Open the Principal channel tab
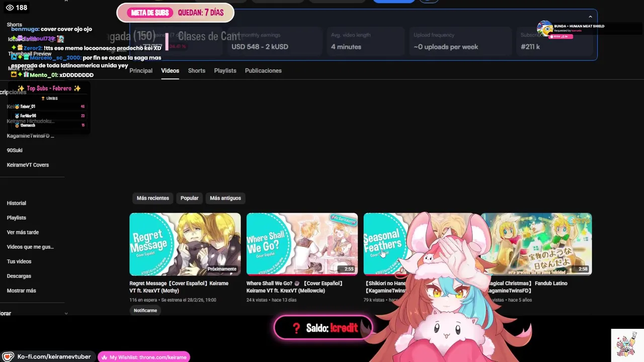 click(x=141, y=71)
